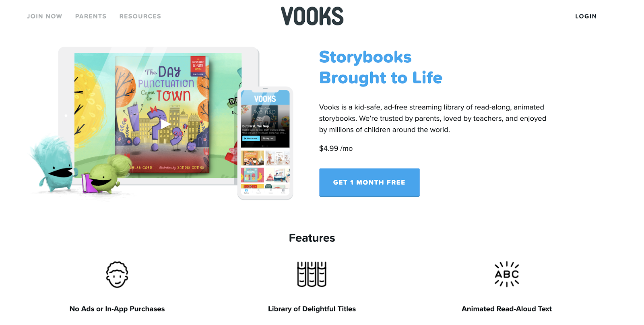Click the books Library icon
The width and height of the screenshot is (644, 325).
tap(312, 274)
